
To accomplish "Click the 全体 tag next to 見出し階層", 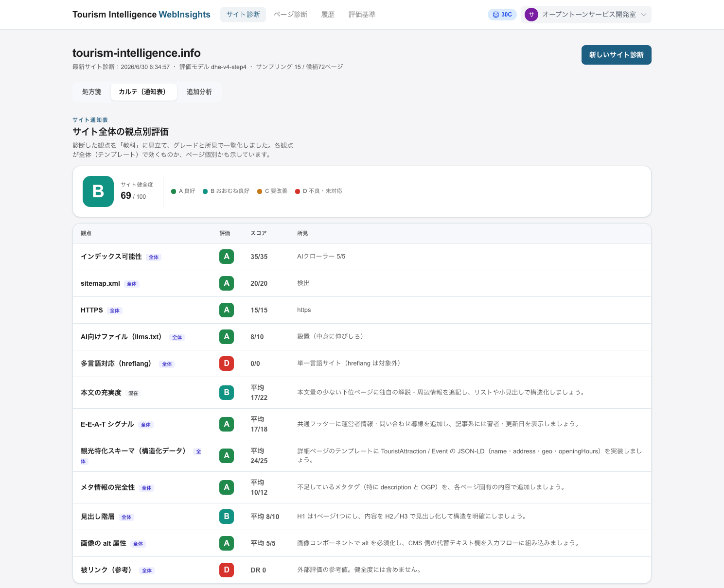I will [x=126, y=517].
